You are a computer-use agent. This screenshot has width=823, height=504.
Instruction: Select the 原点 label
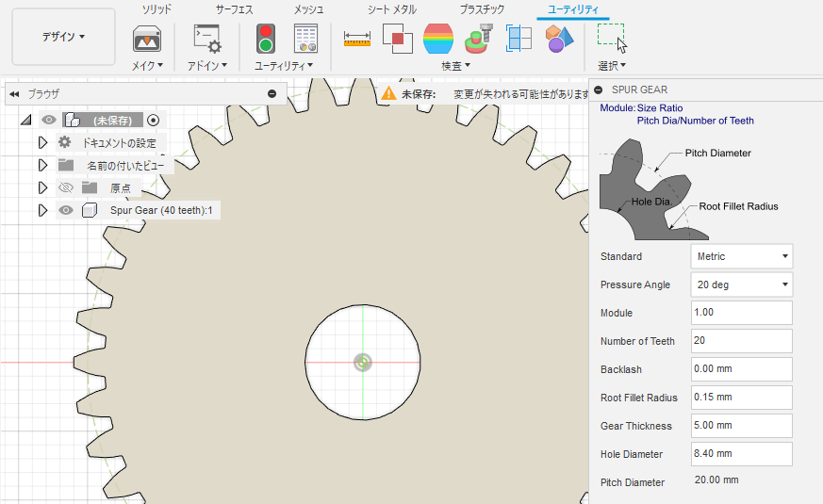pyautogui.click(x=120, y=188)
